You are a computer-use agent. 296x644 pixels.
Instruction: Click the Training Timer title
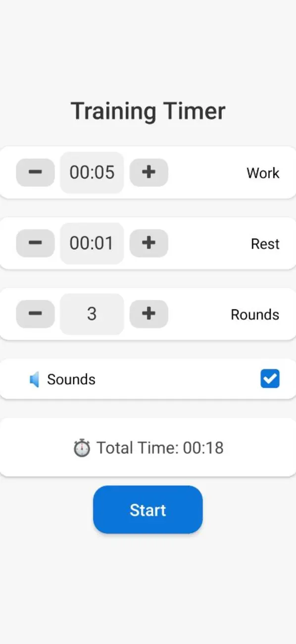(148, 110)
